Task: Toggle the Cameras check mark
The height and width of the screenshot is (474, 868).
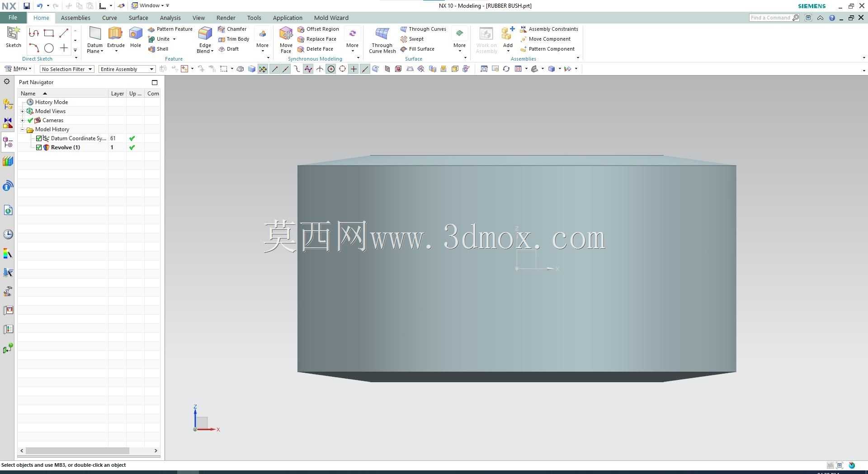Action: pyautogui.click(x=30, y=120)
